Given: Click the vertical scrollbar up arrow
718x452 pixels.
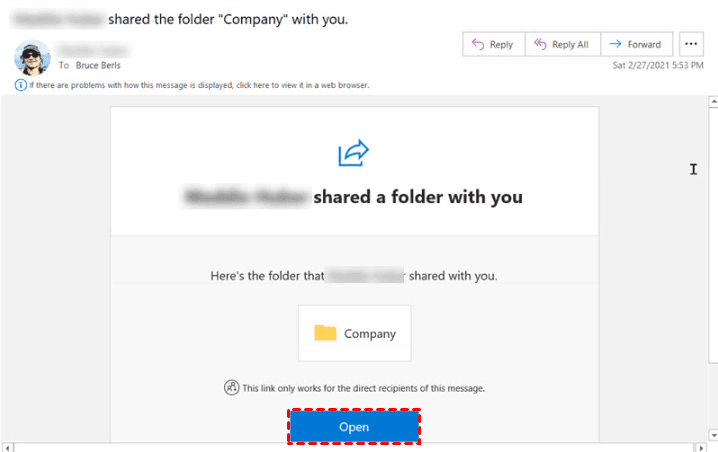Looking at the screenshot, I should (x=711, y=103).
